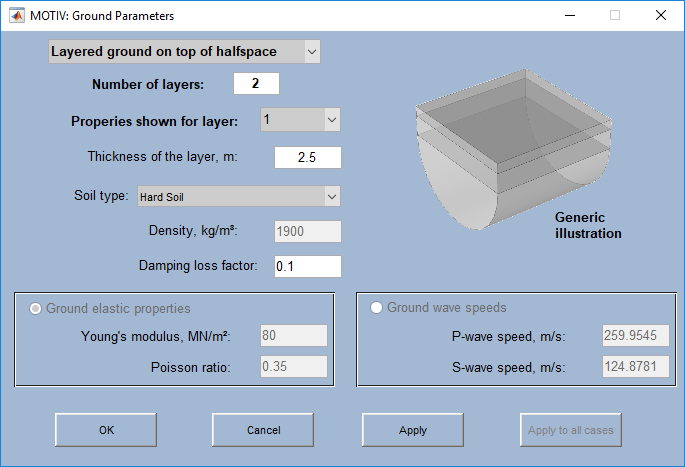Click the layer thickness input field

click(x=307, y=157)
